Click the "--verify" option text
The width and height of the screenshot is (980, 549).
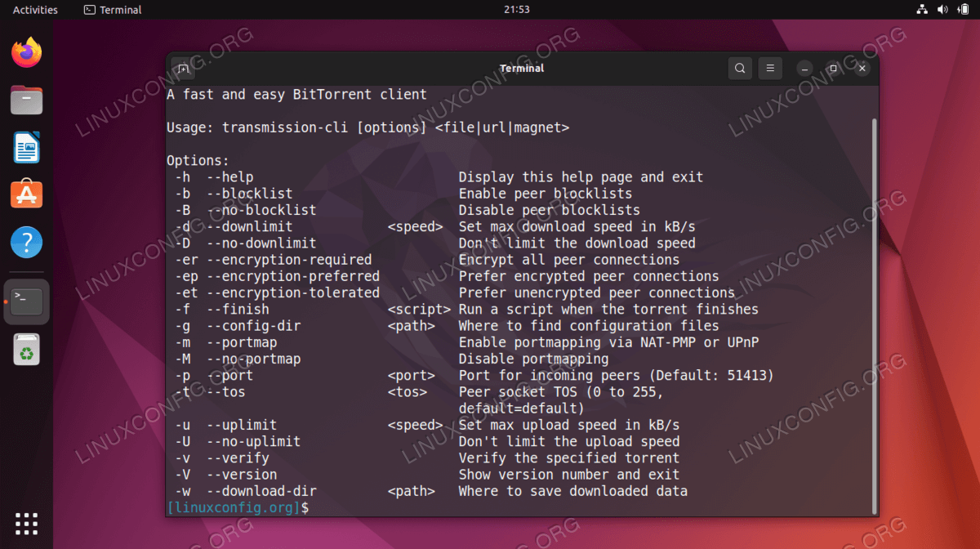point(238,457)
